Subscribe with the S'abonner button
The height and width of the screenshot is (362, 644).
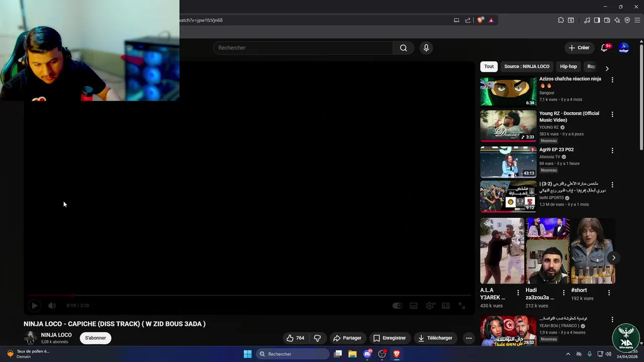click(96, 338)
